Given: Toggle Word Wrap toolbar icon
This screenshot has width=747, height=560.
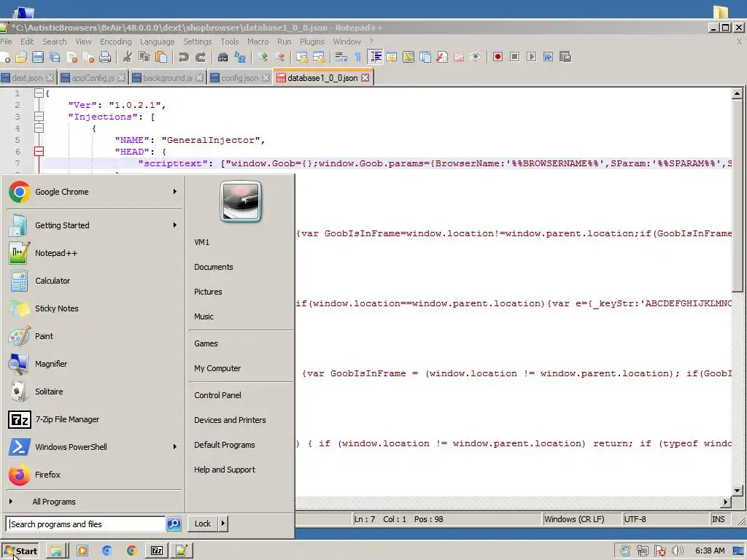Looking at the screenshot, I should click(341, 57).
